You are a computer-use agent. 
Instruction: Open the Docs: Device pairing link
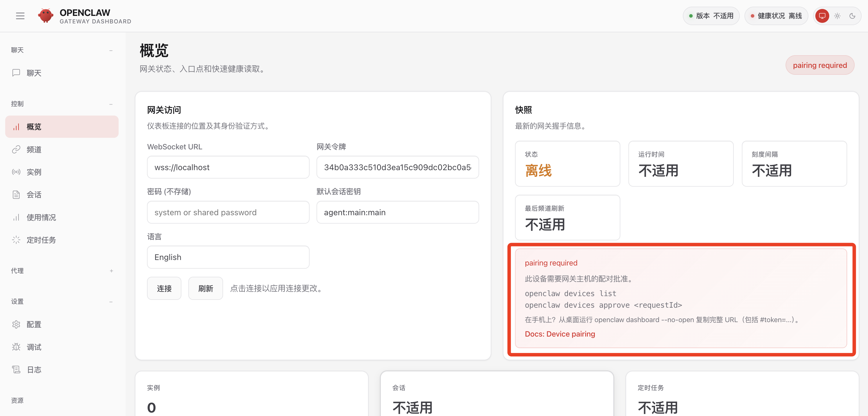(x=560, y=334)
